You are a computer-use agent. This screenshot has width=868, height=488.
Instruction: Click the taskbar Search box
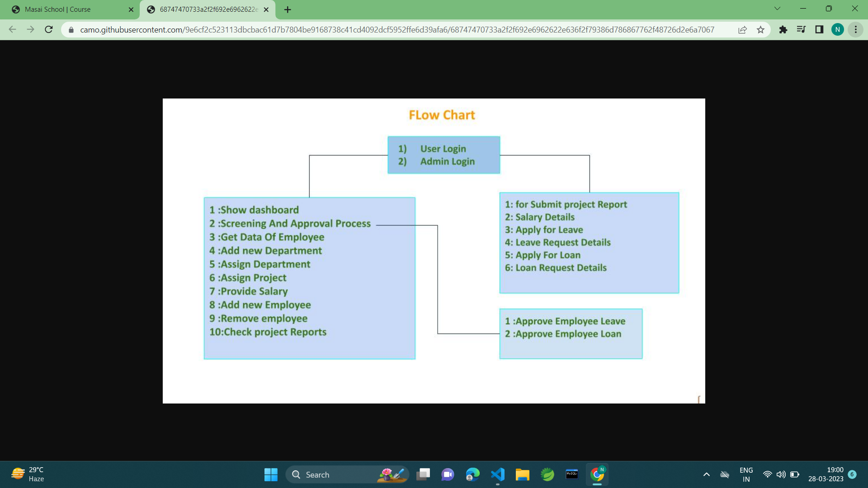pyautogui.click(x=335, y=474)
